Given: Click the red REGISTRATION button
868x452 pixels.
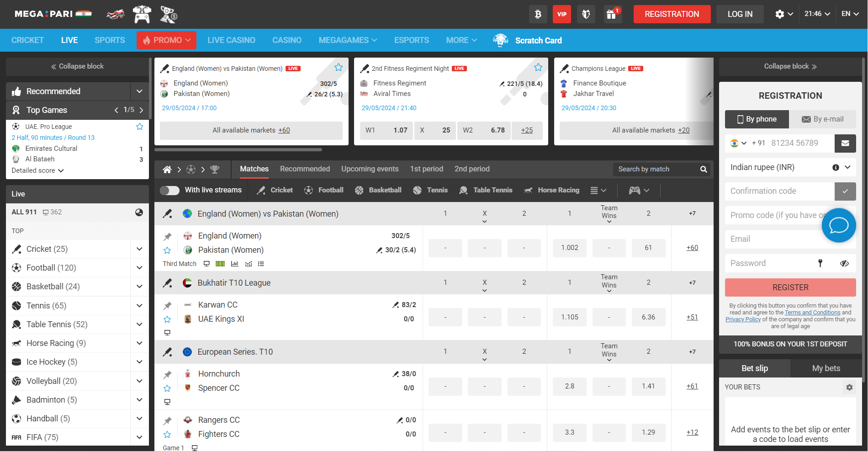Looking at the screenshot, I should pyautogui.click(x=672, y=14).
